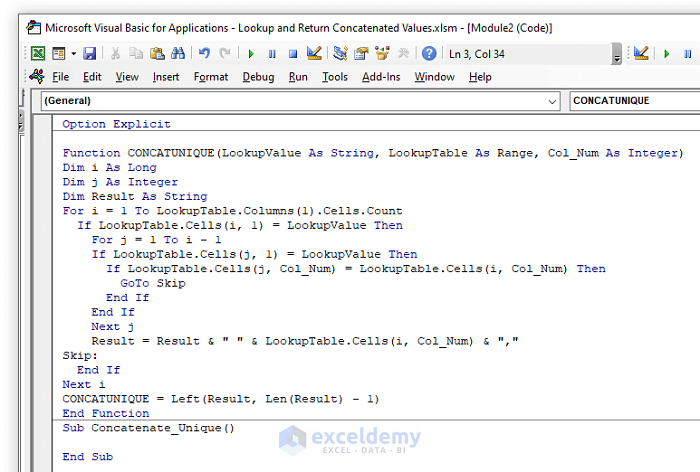This screenshot has width=700, height=472.
Task: Click the 'Dim j As Integer' line
Action: (120, 182)
